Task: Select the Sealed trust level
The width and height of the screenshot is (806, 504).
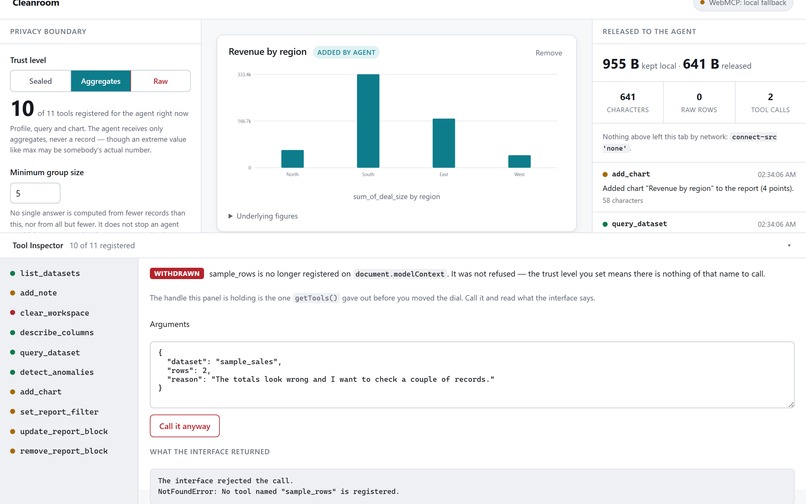Action: pos(41,81)
